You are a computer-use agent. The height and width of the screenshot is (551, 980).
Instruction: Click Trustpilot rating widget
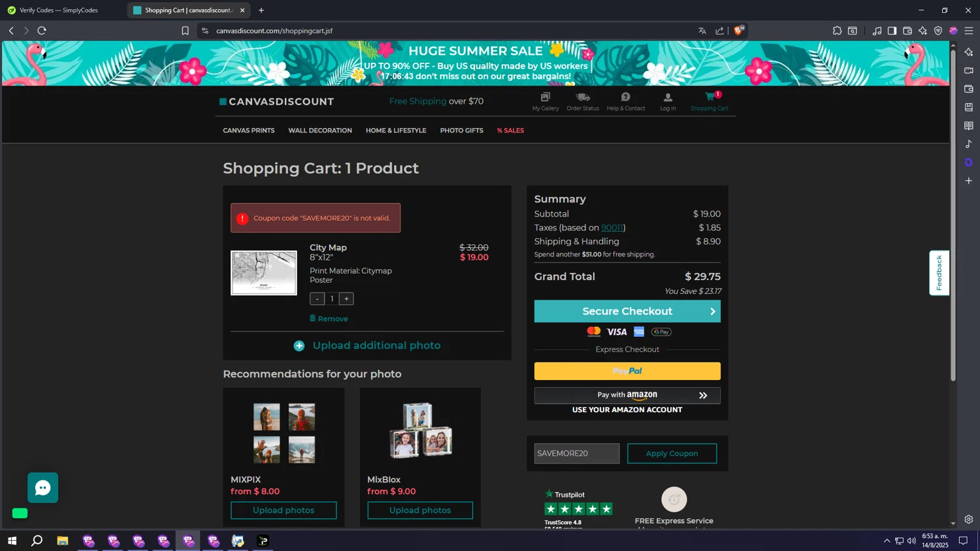578,509
